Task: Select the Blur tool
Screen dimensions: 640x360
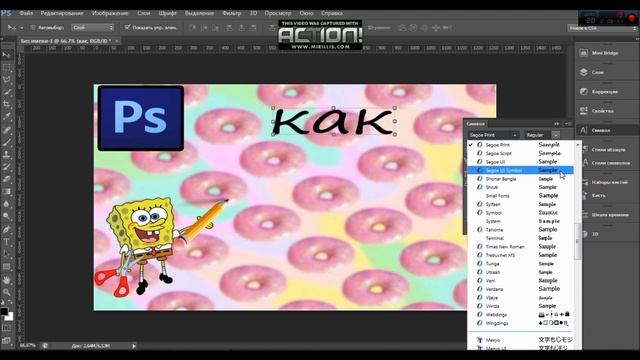Action: (7, 204)
